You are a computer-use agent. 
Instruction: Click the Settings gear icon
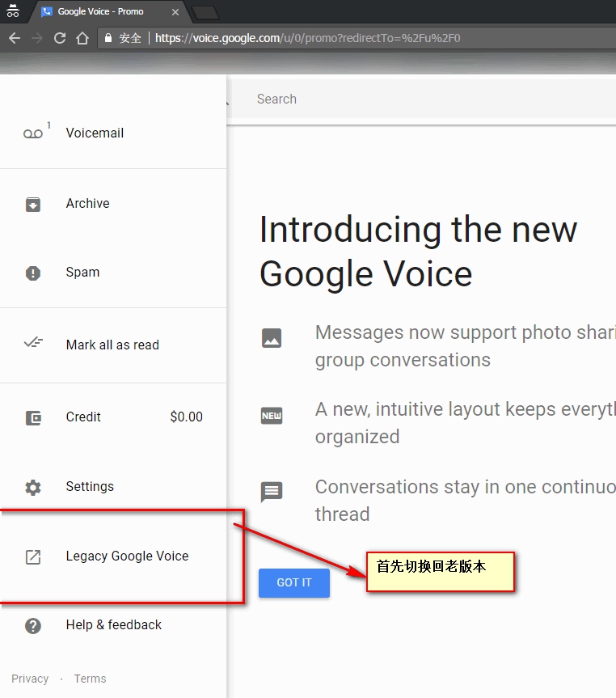(x=33, y=488)
